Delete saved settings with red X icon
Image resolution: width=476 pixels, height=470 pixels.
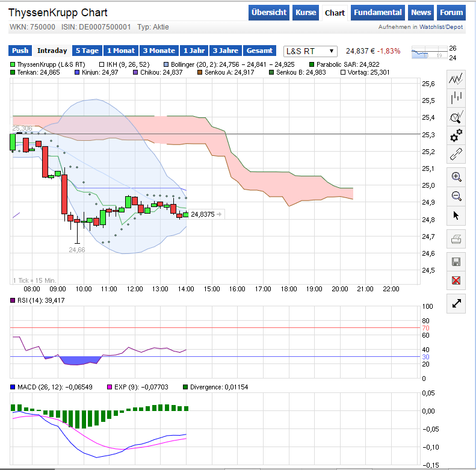click(x=456, y=280)
